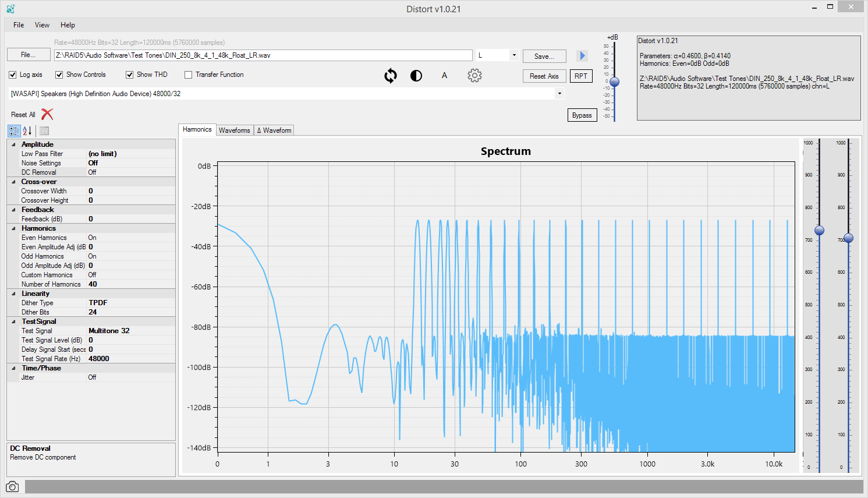Screen dimensions: 868x498
Task: Click the Number of Harmonics value 40
Action: pos(131,284)
